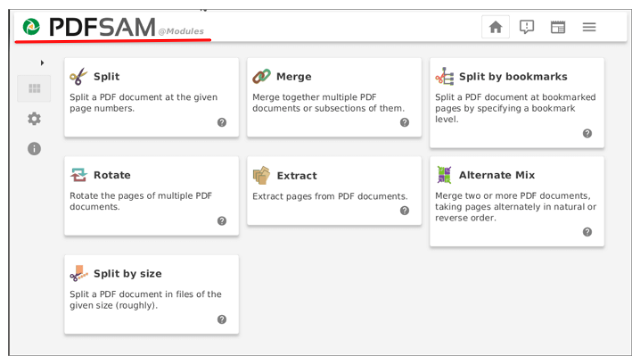Open the workspace calendar-style icon
The width and height of the screenshot is (637, 361).
[558, 27]
